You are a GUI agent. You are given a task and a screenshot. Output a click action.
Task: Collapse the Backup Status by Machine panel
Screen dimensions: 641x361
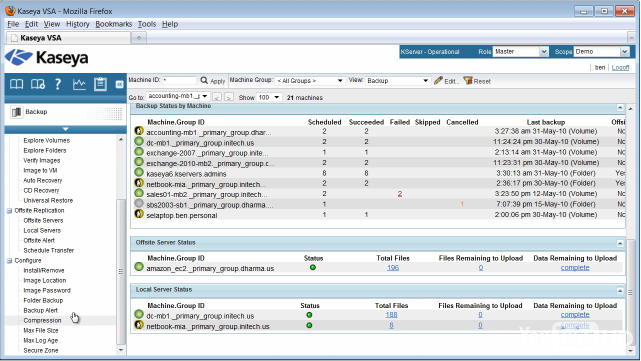(620, 108)
